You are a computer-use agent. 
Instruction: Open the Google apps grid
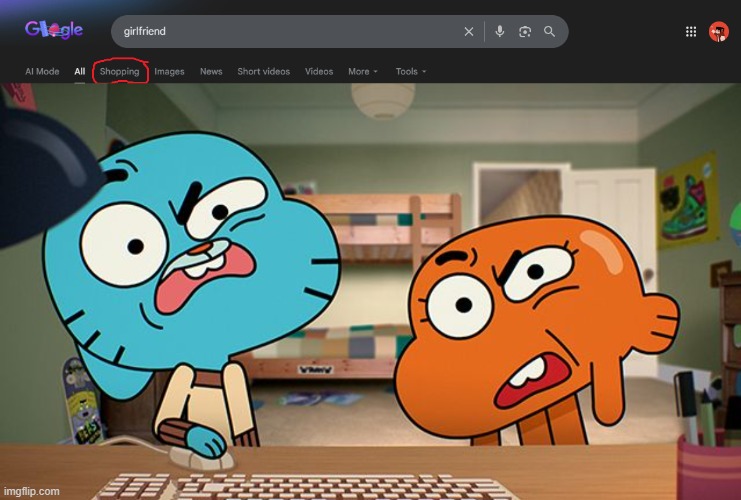click(691, 32)
